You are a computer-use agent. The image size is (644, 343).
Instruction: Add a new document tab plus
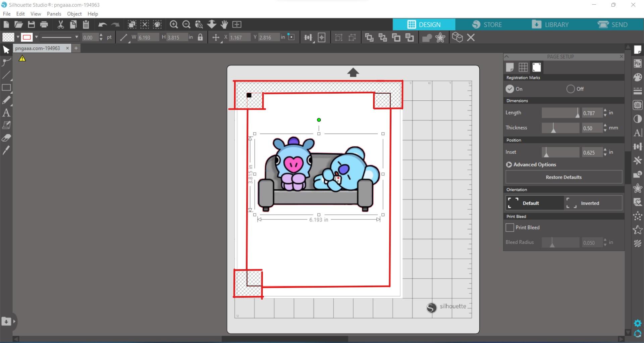pyautogui.click(x=76, y=48)
